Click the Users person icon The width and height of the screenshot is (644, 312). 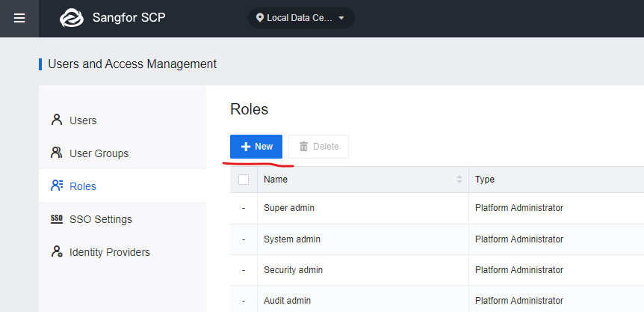point(56,120)
